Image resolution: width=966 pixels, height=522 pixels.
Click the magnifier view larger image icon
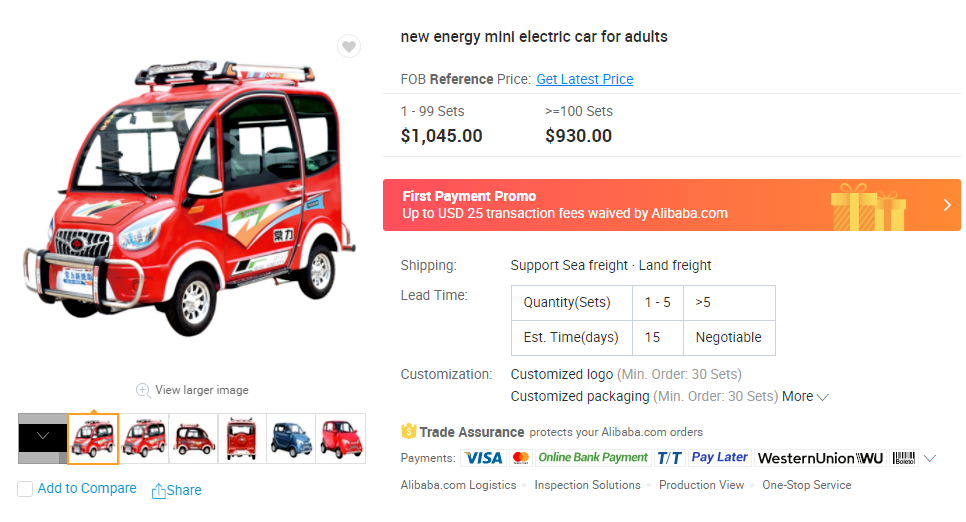pyautogui.click(x=143, y=390)
